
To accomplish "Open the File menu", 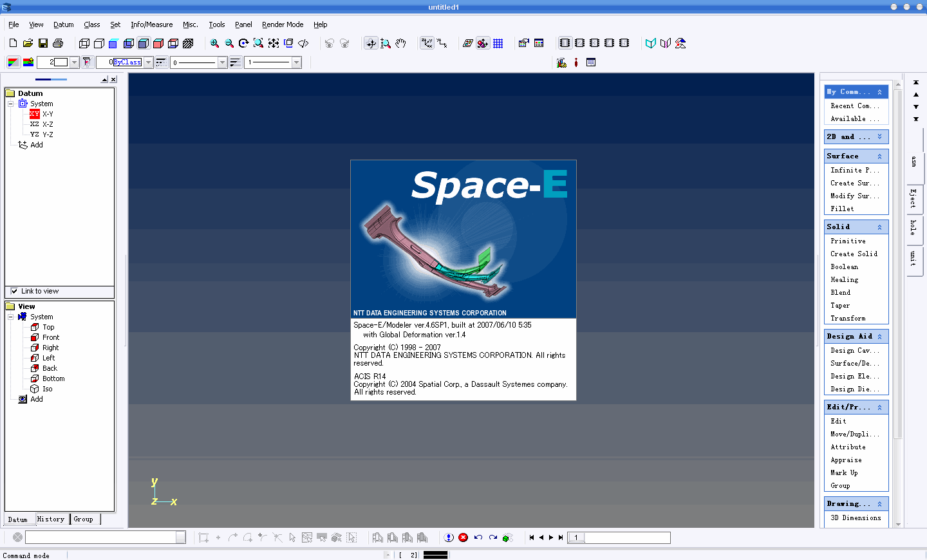I will click(x=14, y=24).
